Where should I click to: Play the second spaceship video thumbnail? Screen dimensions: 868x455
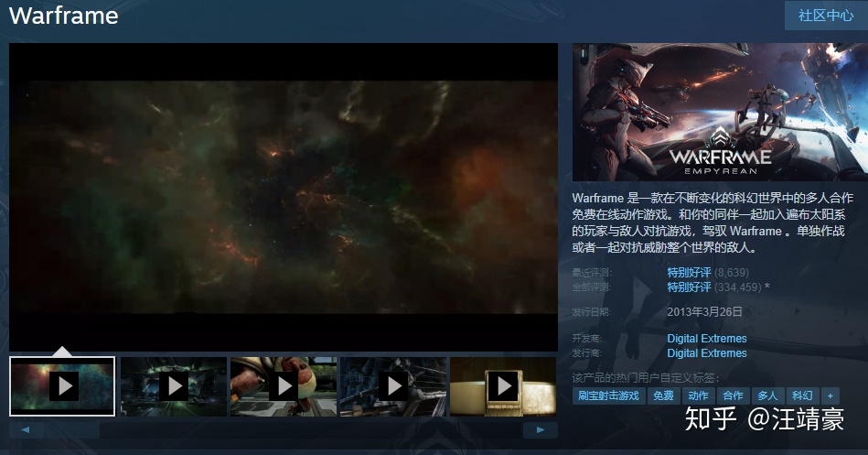click(173, 386)
